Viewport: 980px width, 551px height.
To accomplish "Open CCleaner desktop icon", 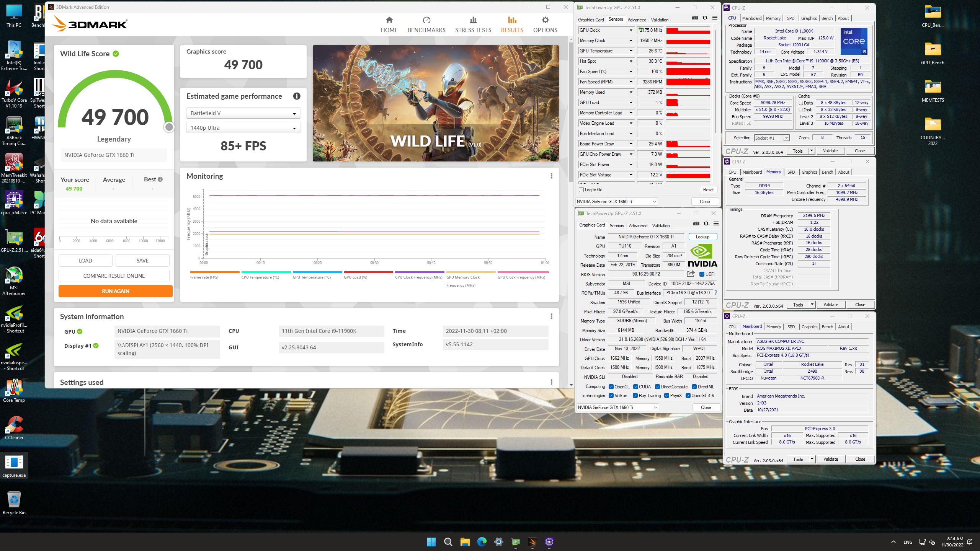I will tap(14, 428).
